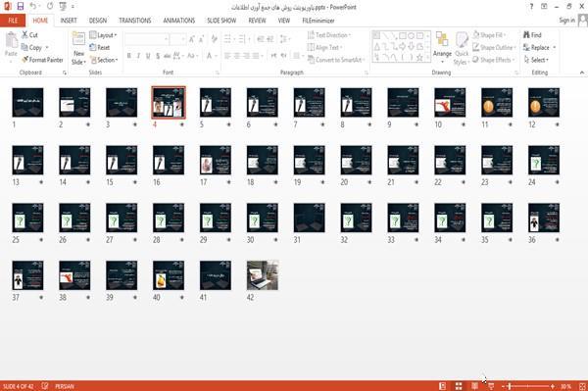Switch to the DESIGN tab
The width and height of the screenshot is (588, 391).
98,21
